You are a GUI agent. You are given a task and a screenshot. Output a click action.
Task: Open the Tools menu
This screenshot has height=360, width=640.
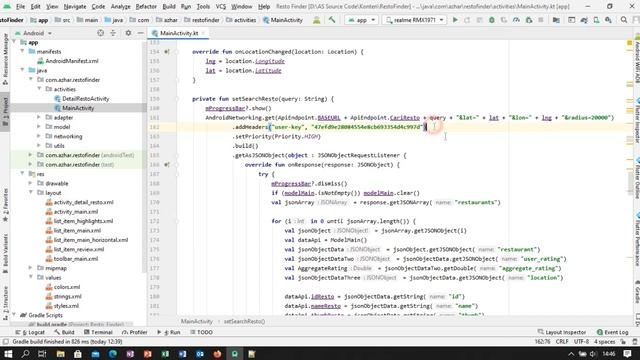203,7
